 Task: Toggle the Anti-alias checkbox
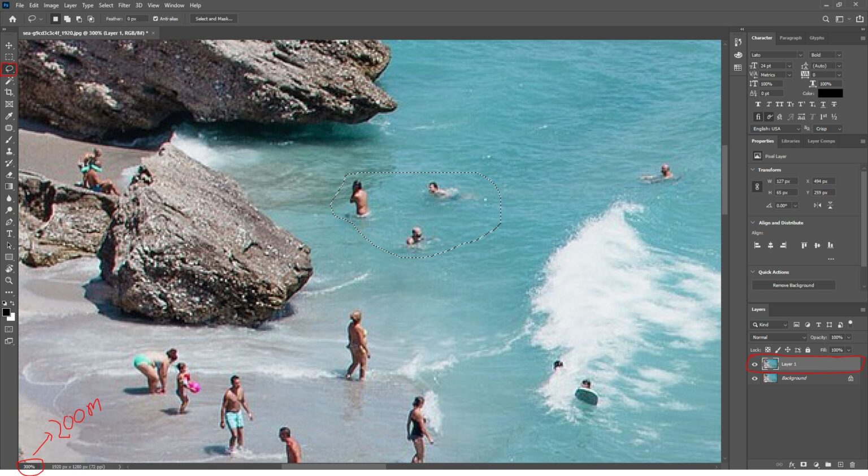coord(155,19)
